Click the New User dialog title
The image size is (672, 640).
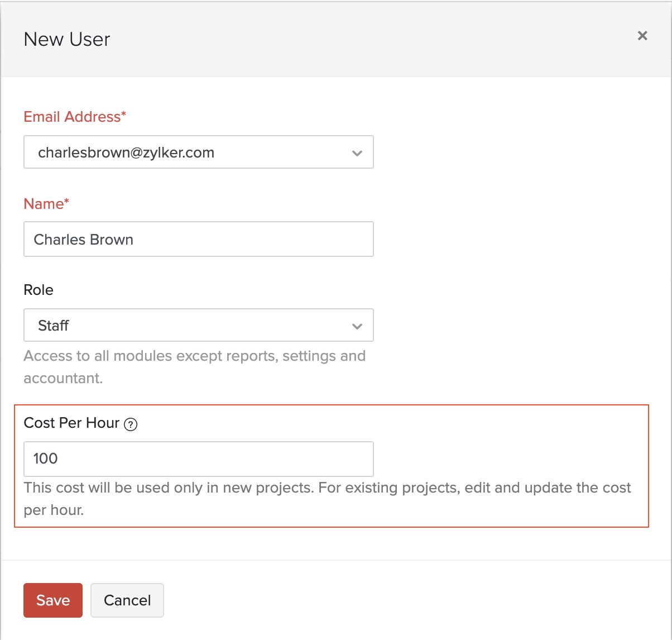(x=67, y=40)
